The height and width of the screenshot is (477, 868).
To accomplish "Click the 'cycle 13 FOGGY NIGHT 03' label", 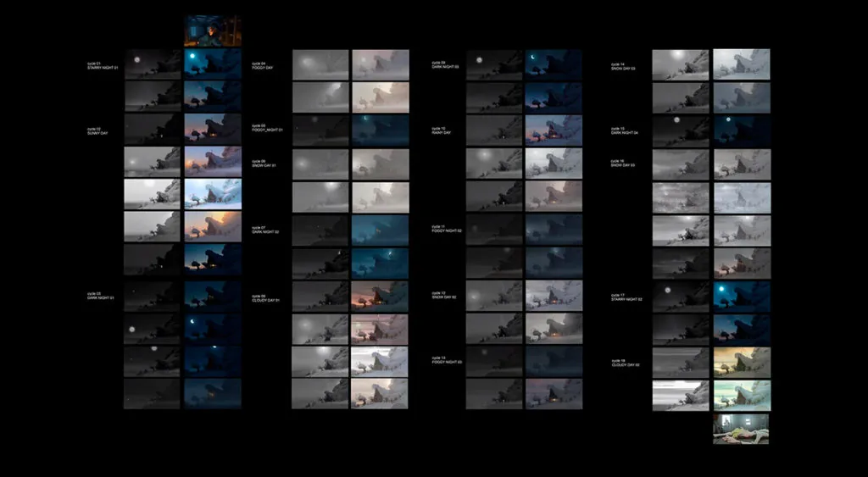I will (x=447, y=360).
